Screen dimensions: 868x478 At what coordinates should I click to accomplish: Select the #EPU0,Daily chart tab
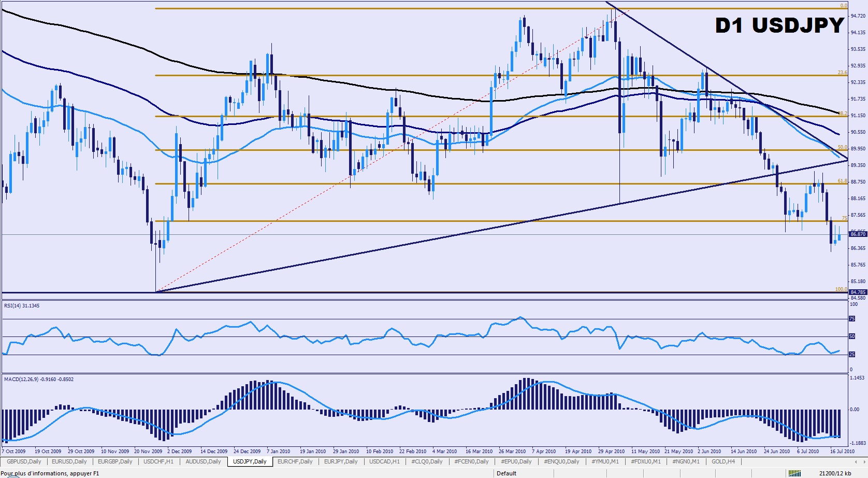point(516,461)
